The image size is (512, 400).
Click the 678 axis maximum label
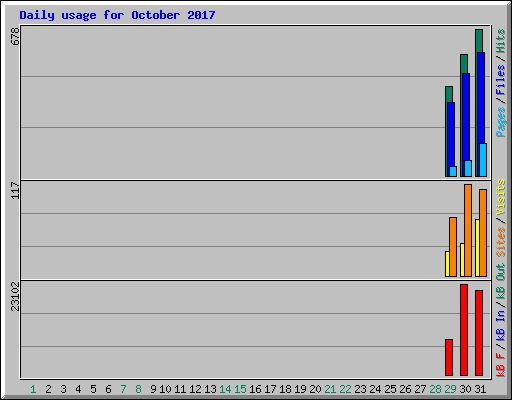pyautogui.click(x=15, y=36)
